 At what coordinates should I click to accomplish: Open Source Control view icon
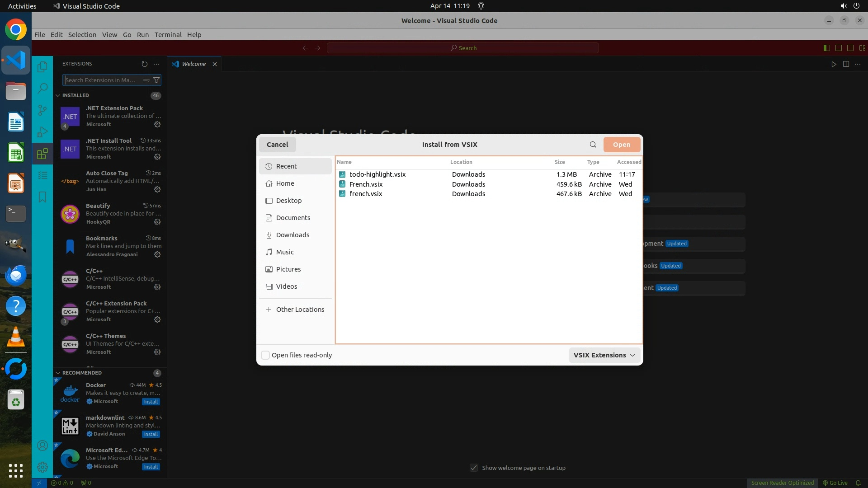pyautogui.click(x=42, y=110)
